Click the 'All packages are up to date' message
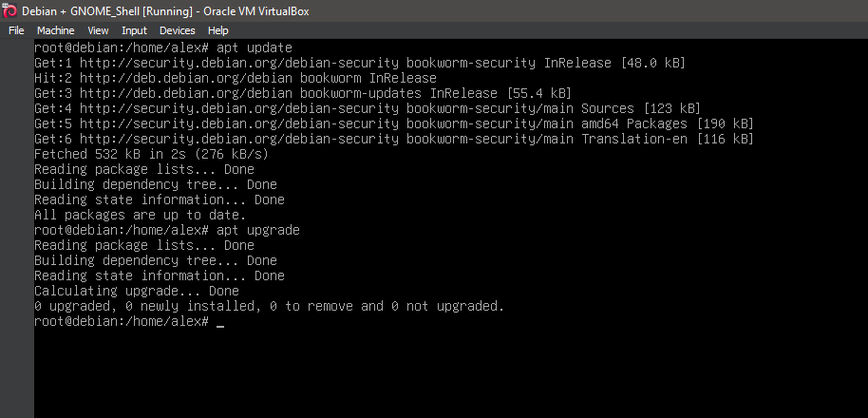Screen dimensions: 868x418 [x=128, y=215]
